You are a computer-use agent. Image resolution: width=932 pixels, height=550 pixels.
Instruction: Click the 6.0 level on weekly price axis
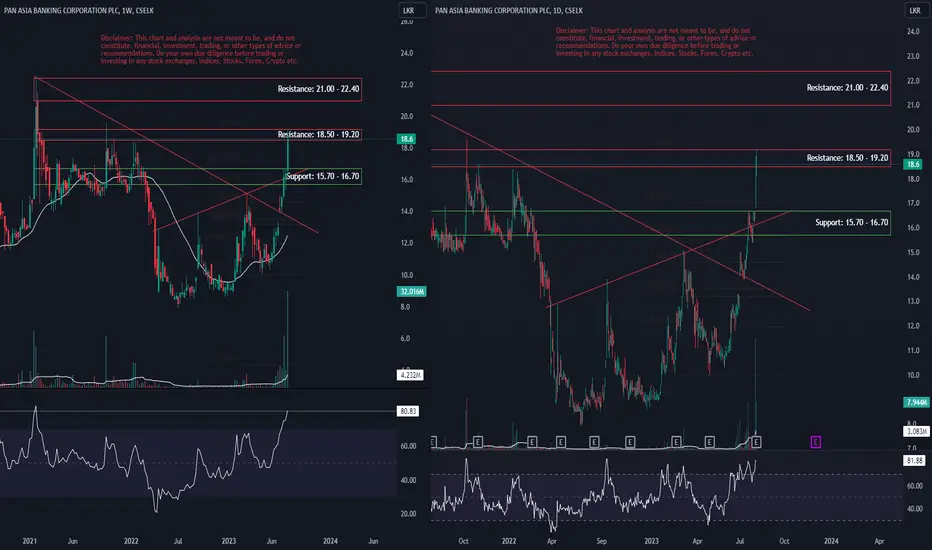(x=405, y=338)
